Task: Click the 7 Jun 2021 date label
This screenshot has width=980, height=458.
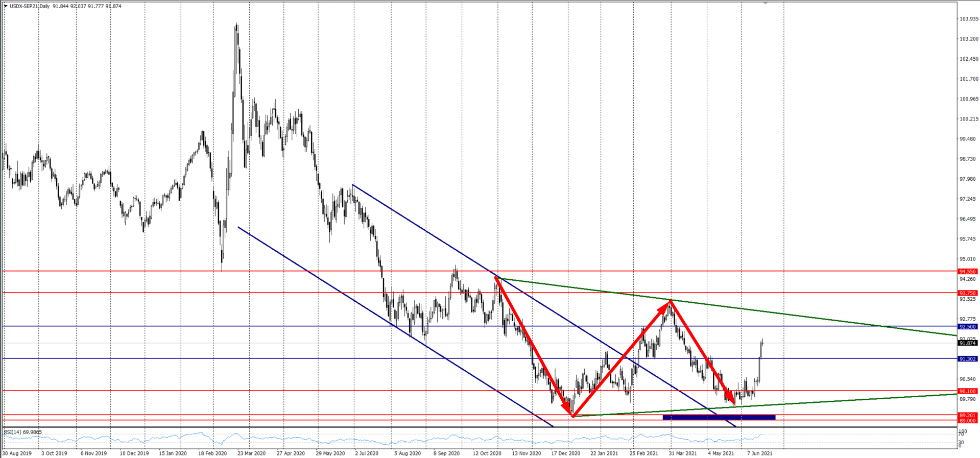Action: point(760,453)
